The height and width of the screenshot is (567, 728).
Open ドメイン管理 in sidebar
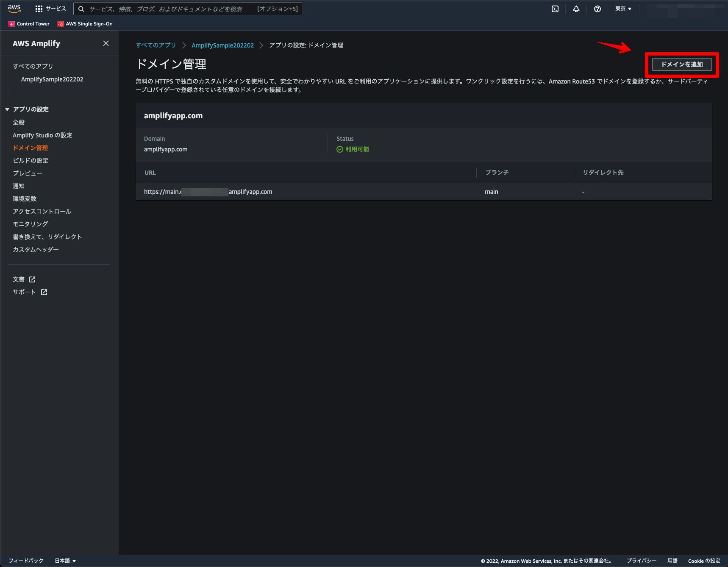pyautogui.click(x=30, y=148)
